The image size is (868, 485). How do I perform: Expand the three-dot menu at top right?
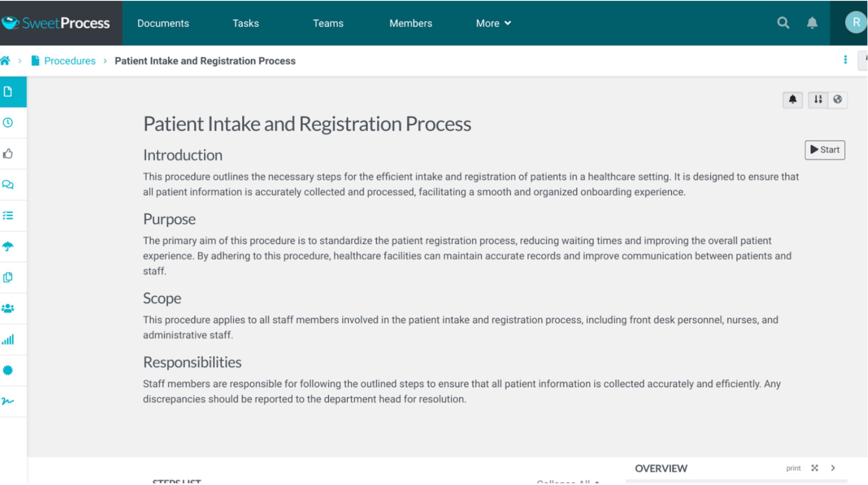846,59
